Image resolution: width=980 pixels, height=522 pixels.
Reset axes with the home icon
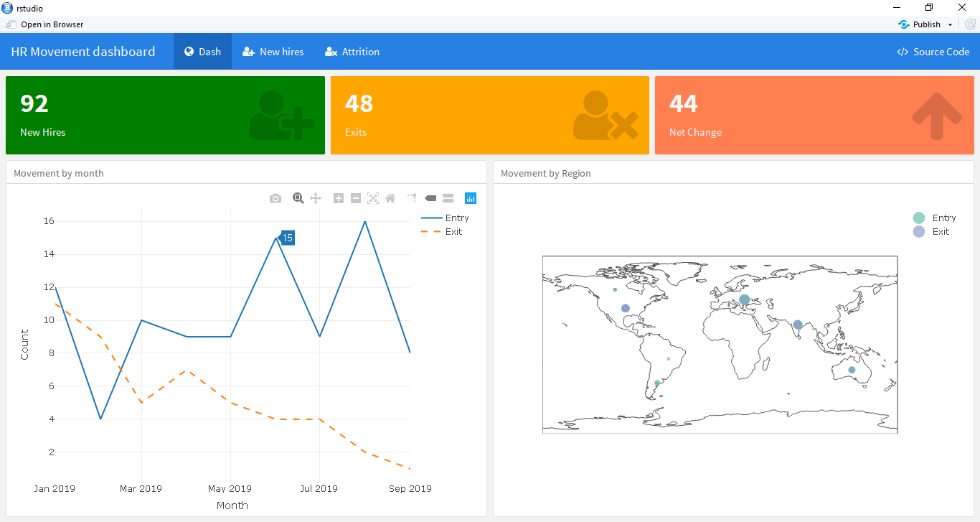pyautogui.click(x=390, y=198)
